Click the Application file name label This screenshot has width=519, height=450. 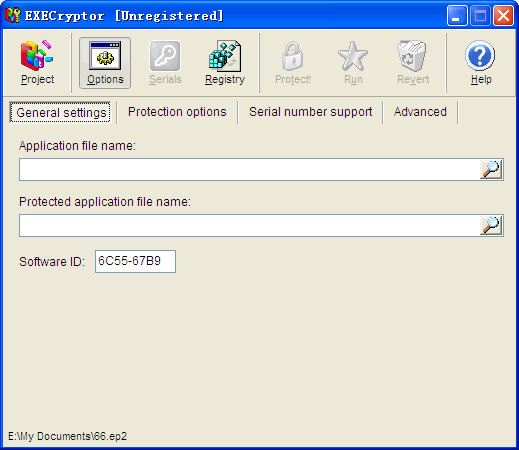point(77,146)
